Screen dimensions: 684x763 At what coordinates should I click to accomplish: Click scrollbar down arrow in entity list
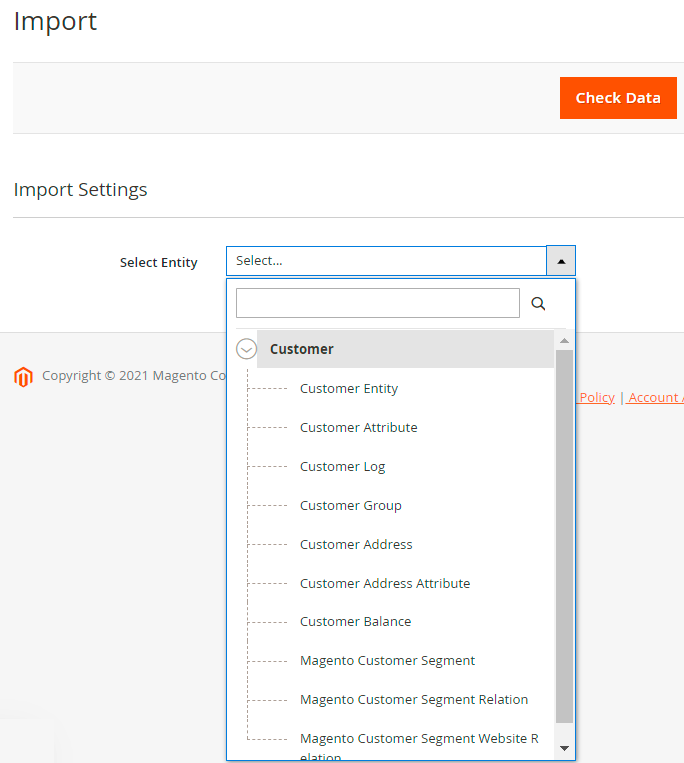[564, 748]
